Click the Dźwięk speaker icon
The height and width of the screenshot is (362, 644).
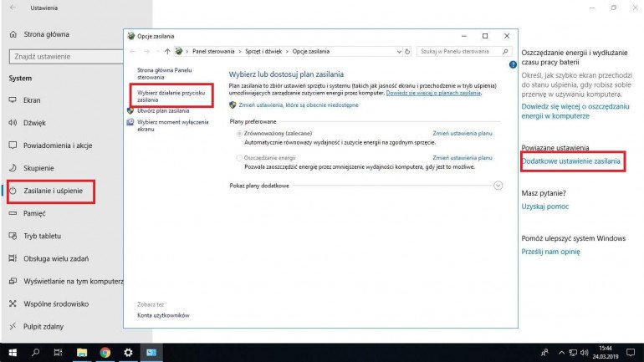click(x=13, y=122)
